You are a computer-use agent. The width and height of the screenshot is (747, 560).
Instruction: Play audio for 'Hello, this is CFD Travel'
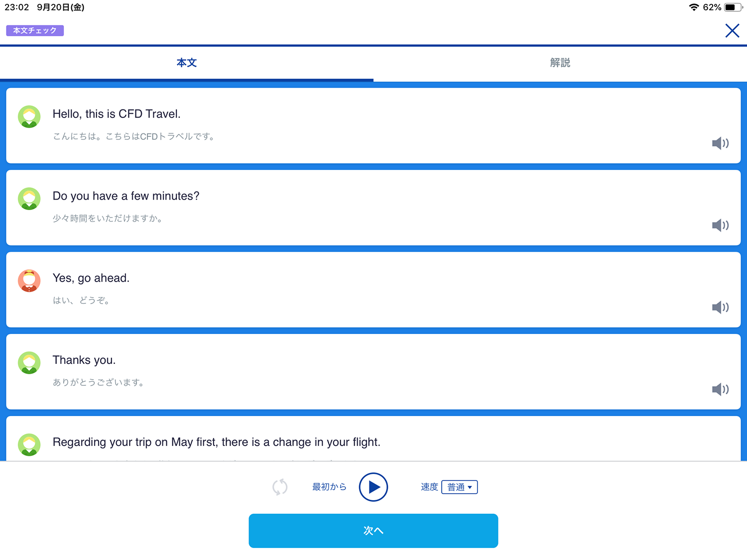720,143
